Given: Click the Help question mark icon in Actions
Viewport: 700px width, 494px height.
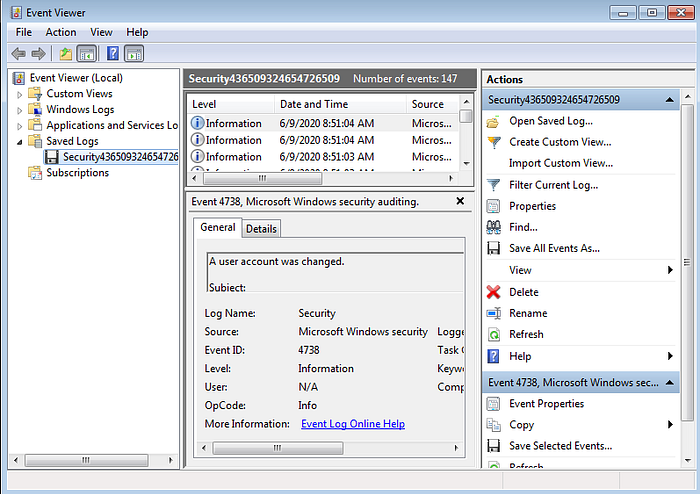Looking at the screenshot, I should (493, 356).
